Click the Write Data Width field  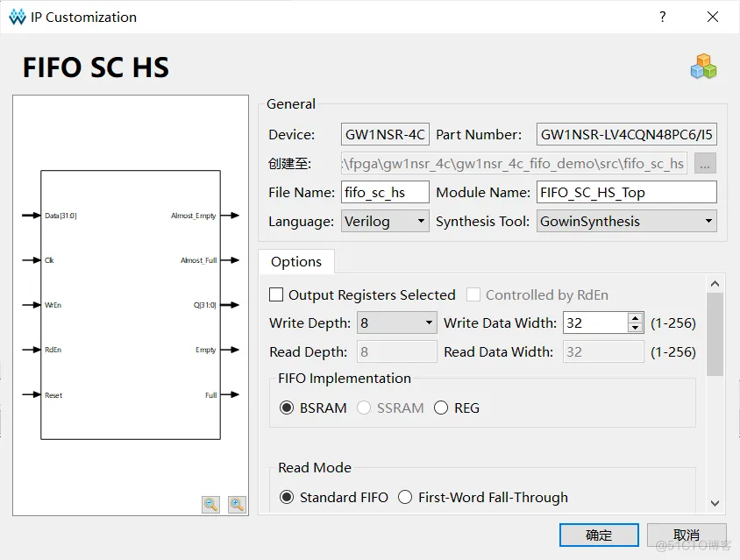click(596, 323)
